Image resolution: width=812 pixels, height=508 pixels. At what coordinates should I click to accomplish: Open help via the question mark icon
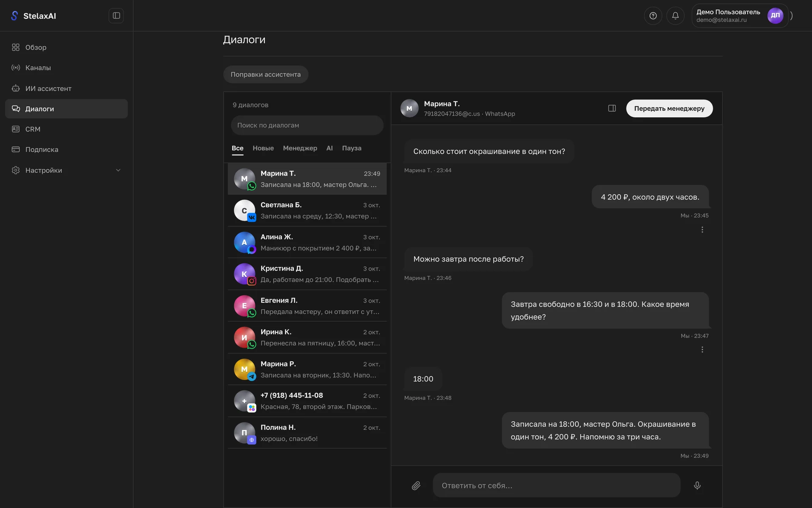click(653, 16)
